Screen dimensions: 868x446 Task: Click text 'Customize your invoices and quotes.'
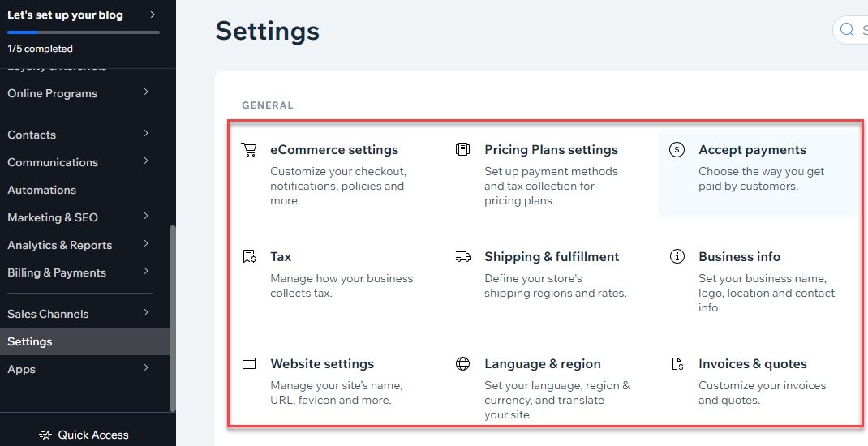[763, 392]
